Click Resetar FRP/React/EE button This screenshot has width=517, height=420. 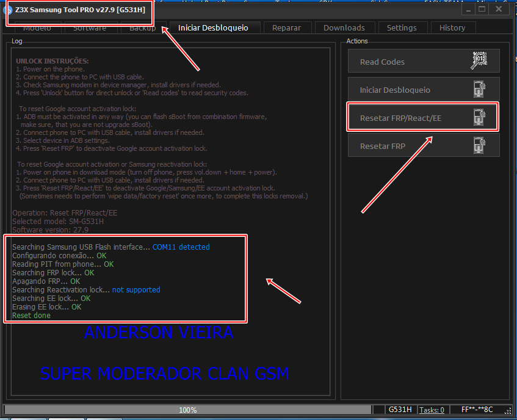[x=422, y=117]
